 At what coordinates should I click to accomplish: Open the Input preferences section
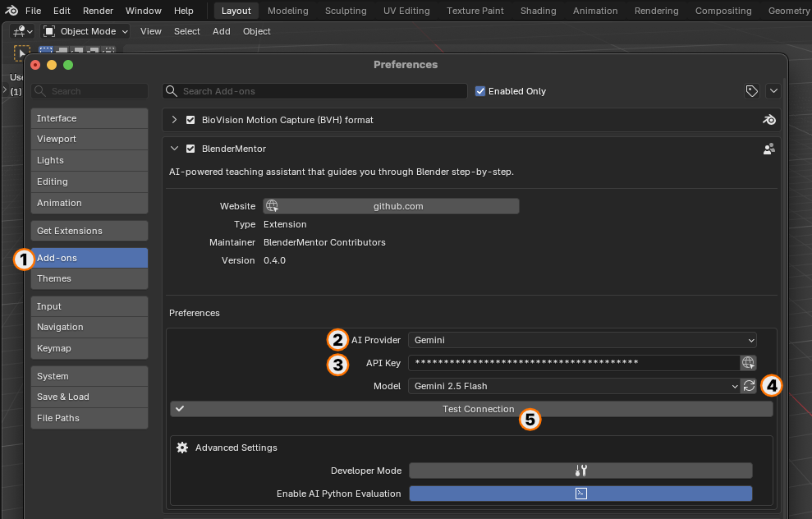89,306
